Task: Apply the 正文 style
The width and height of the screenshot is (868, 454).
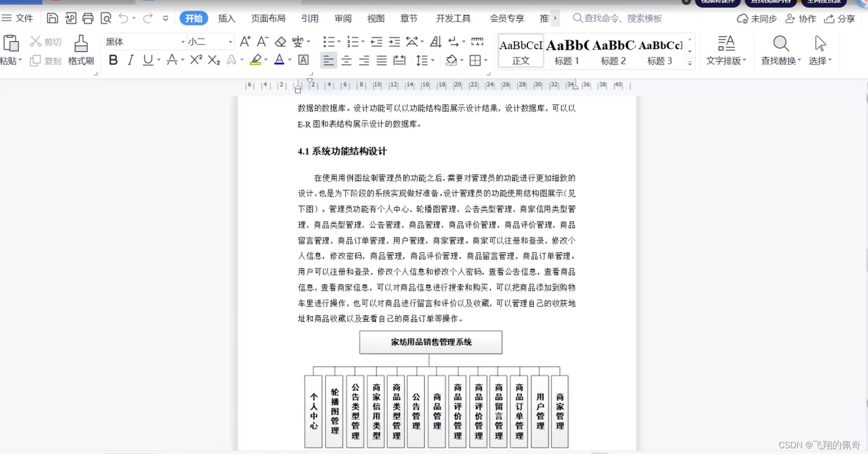Action: tap(521, 50)
